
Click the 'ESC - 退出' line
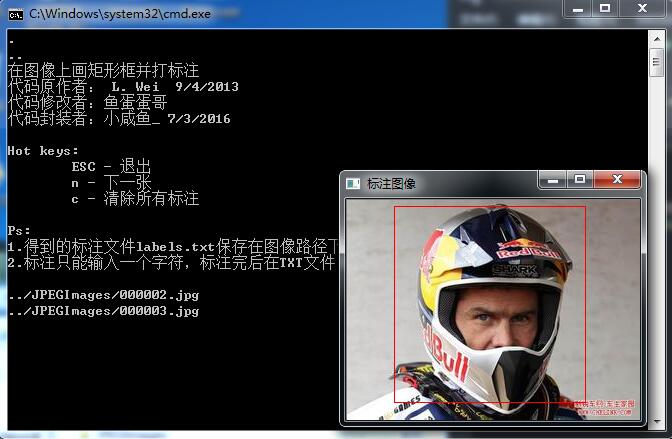(111, 166)
